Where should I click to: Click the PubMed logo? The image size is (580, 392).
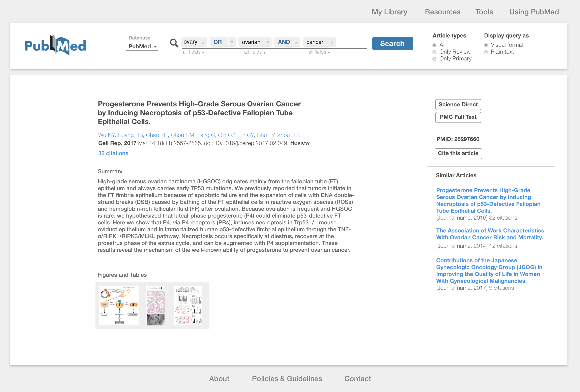coord(55,45)
